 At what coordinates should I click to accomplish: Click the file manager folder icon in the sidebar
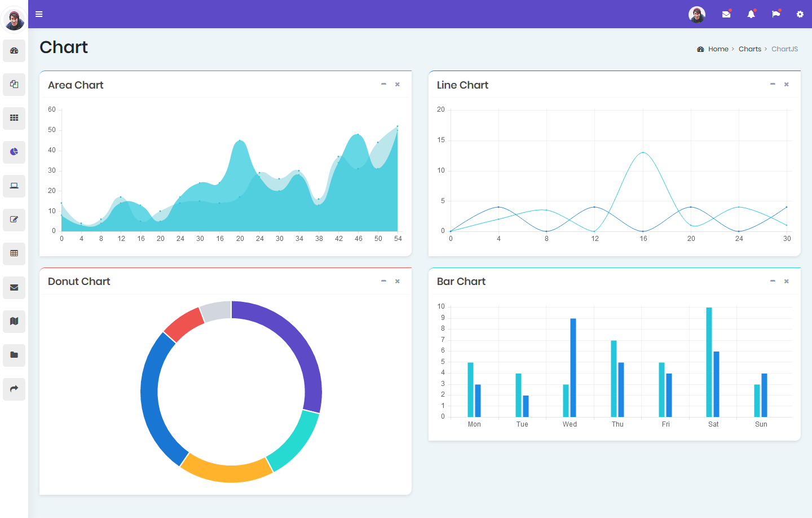coord(14,355)
